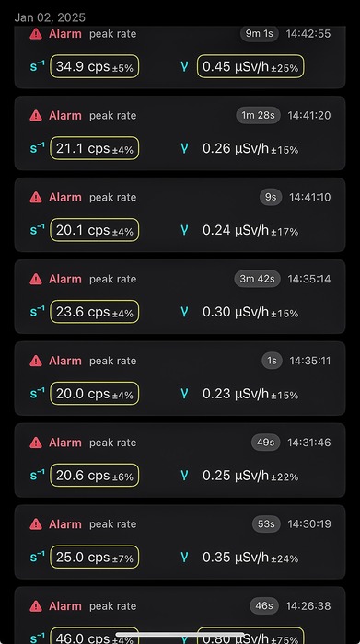Select the 25.0 cps count rate value
Viewport: 360px width, 644px height.
coord(95,558)
